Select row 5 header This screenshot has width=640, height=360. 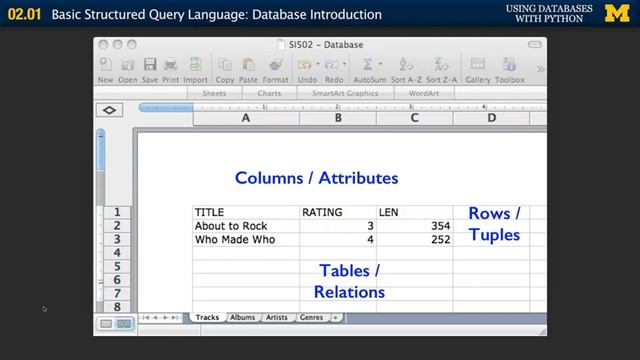click(117, 267)
